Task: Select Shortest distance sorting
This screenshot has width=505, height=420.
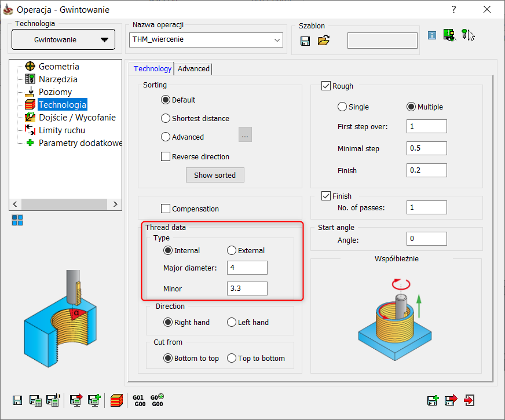Action: pos(166,118)
